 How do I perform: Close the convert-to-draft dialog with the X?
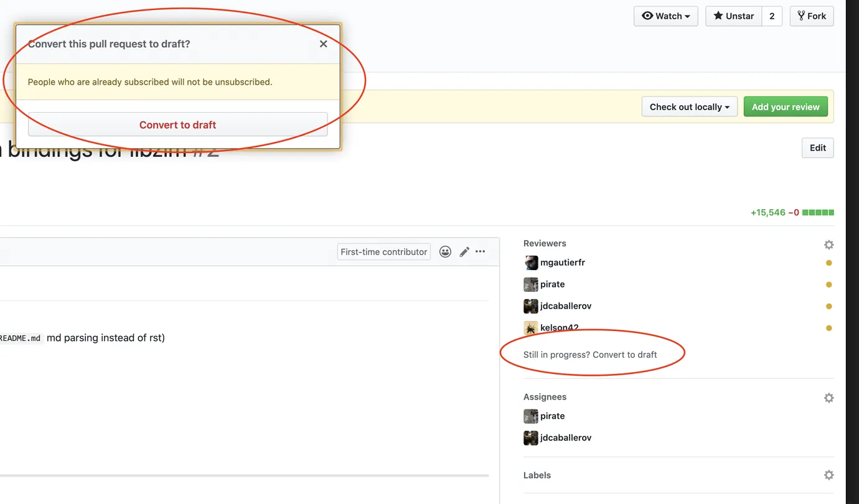(x=323, y=44)
